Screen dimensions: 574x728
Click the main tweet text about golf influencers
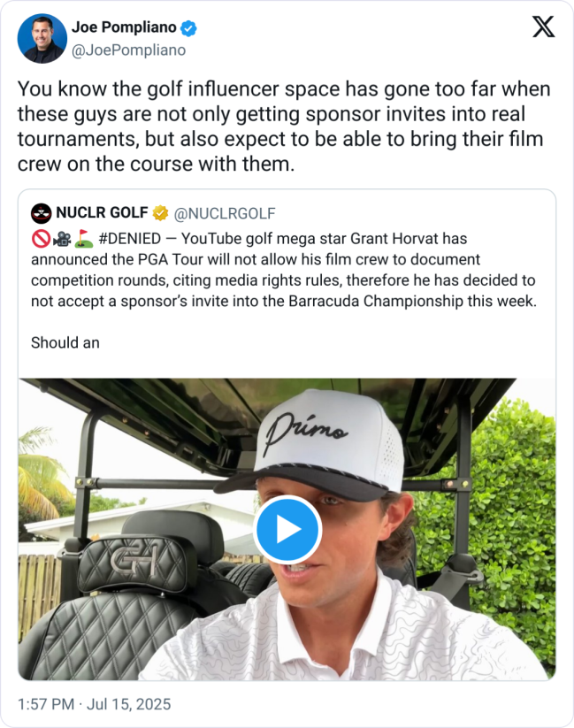pyautogui.click(x=283, y=127)
